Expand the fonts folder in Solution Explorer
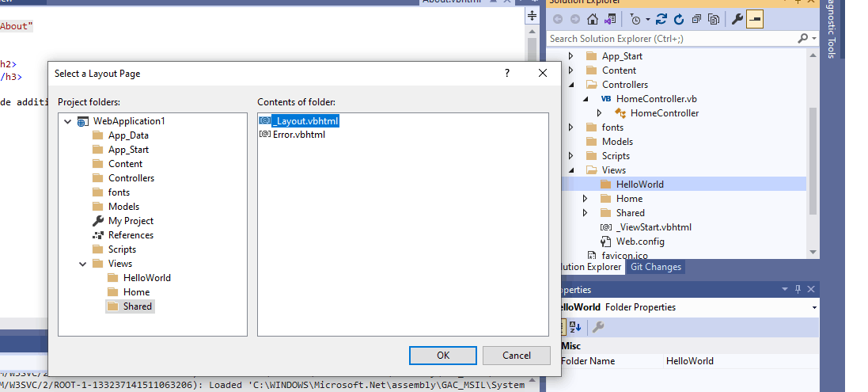Screen dimensions: 868x392 571,127
